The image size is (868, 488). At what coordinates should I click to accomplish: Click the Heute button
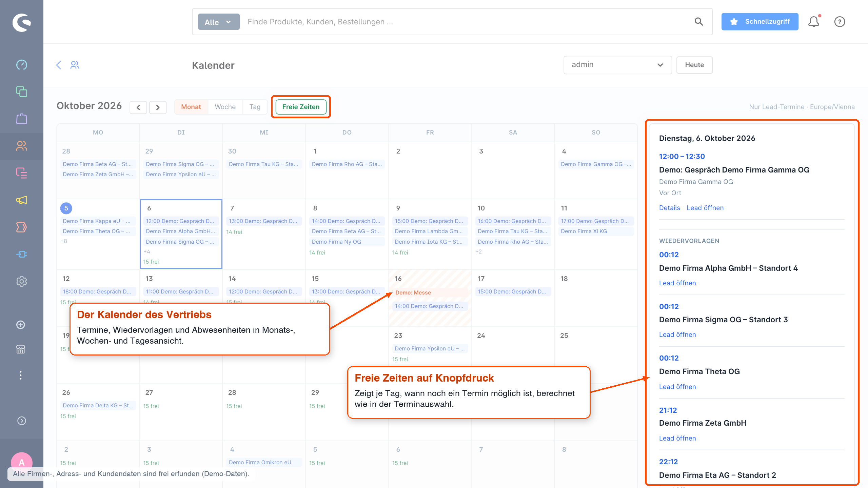694,65
